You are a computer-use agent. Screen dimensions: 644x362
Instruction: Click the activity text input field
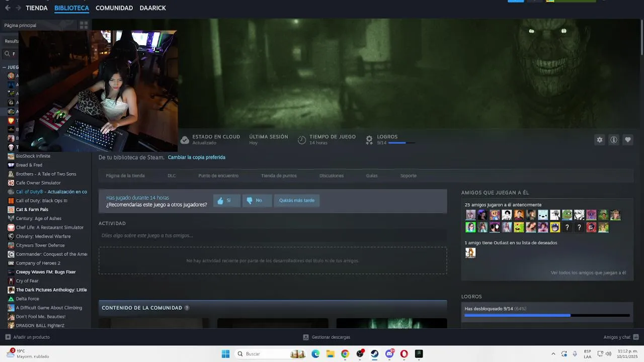(x=273, y=235)
